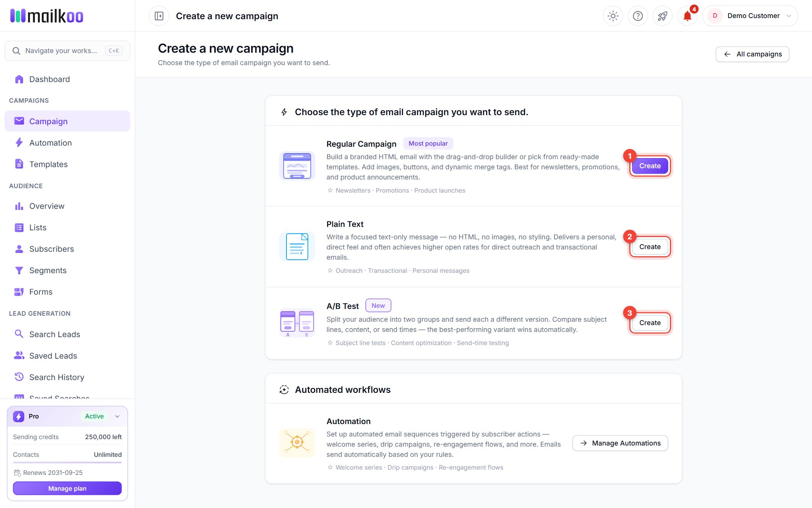Image resolution: width=812 pixels, height=508 pixels.
Task: Click the A/B Test illustration icon
Action: click(x=297, y=323)
